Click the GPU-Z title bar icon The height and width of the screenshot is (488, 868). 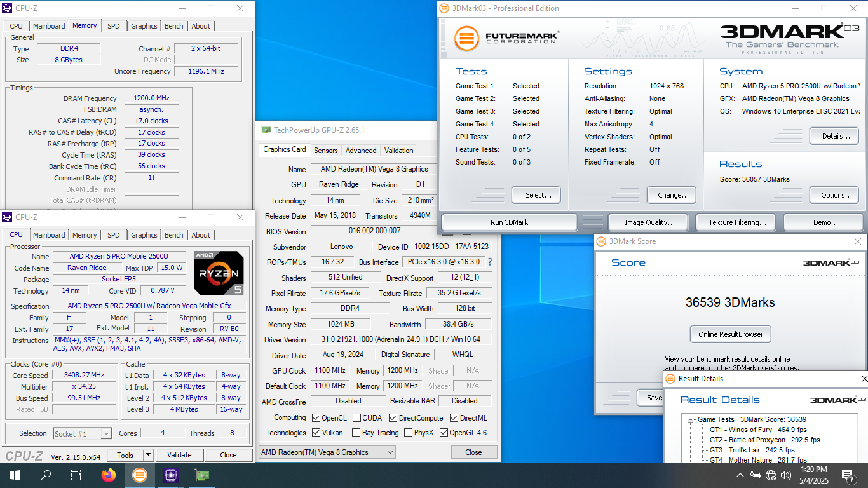(266, 130)
